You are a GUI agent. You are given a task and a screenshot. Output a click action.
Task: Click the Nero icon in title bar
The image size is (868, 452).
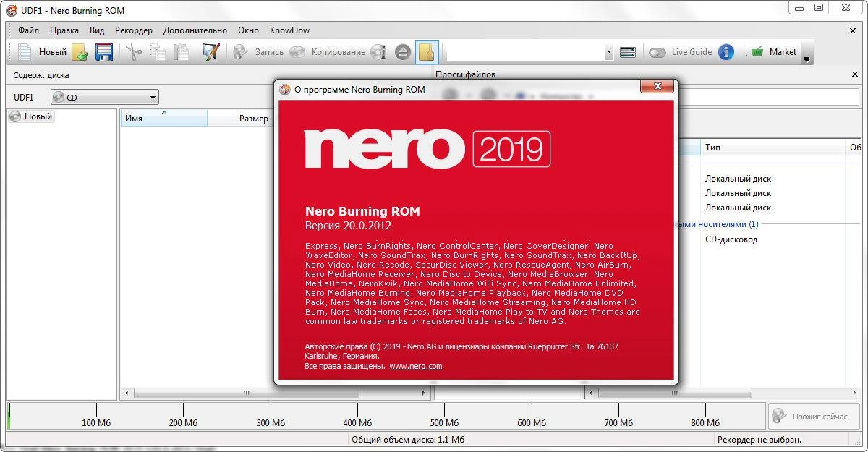(x=11, y=10)
